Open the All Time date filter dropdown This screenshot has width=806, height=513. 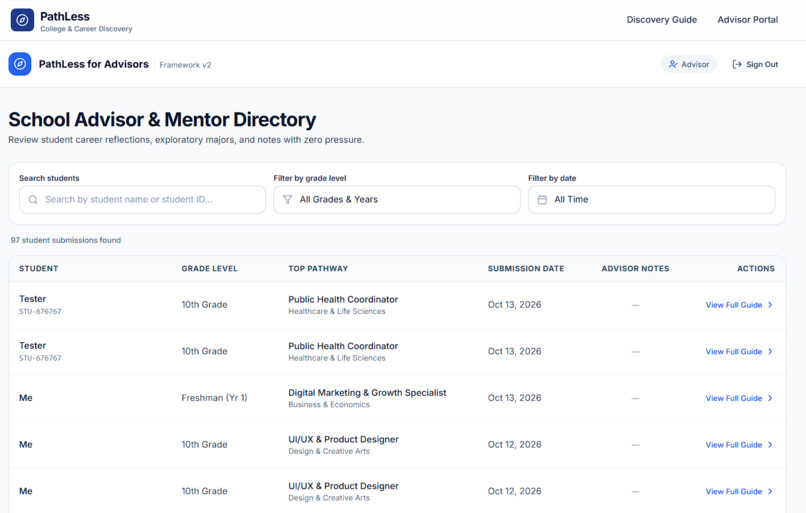[651, 199]
